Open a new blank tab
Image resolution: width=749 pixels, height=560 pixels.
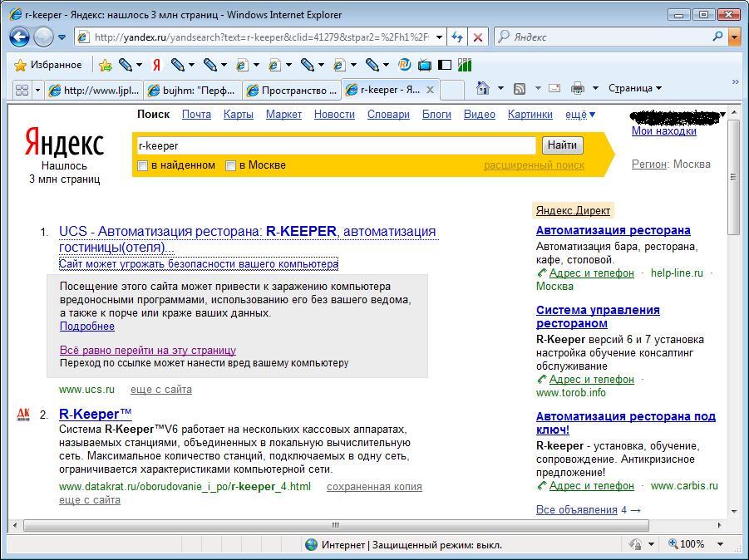(x=452, y=90)
